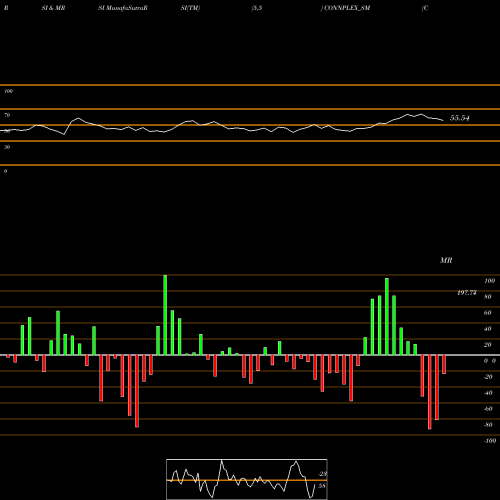
Task: Click the longest red MR bar on right
Action: click(x=430, y=392)
